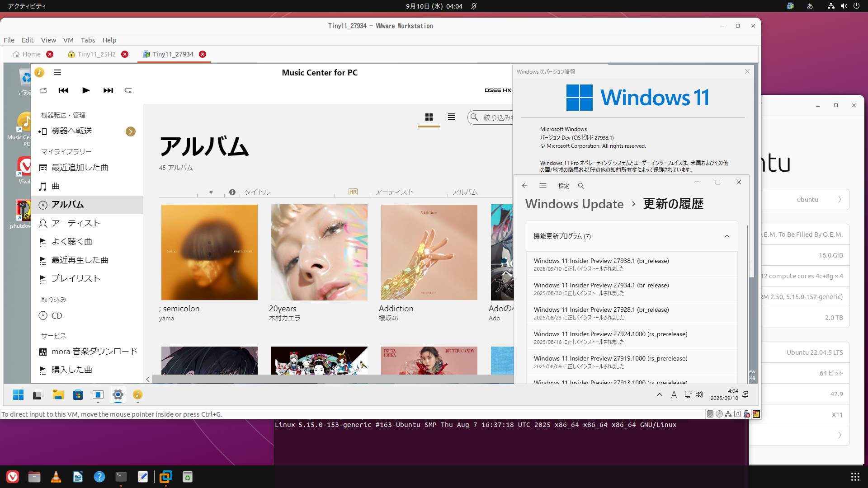The image size is (868, 488).
Task: Open the Windows notification bell icon
Action: click(745, 394)
